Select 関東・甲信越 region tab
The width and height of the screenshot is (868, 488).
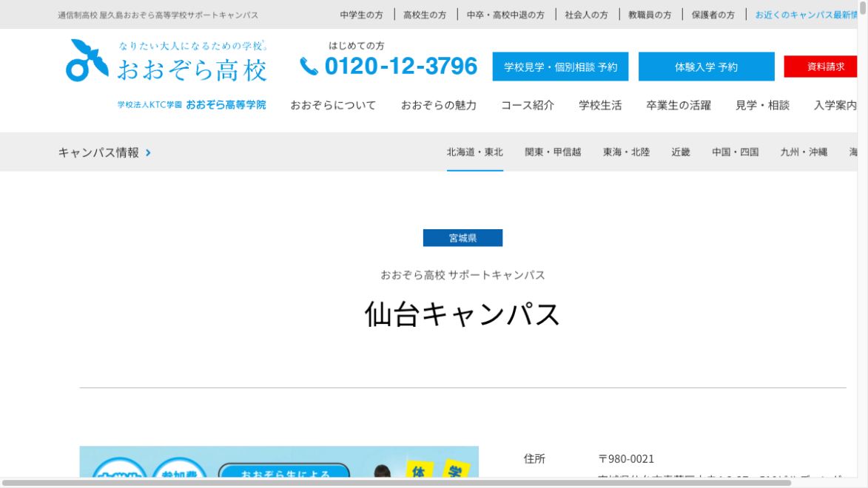pos(553,152)
